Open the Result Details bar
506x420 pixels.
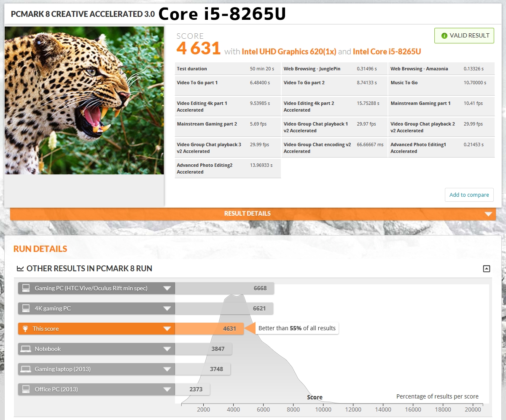click(253, 214)
